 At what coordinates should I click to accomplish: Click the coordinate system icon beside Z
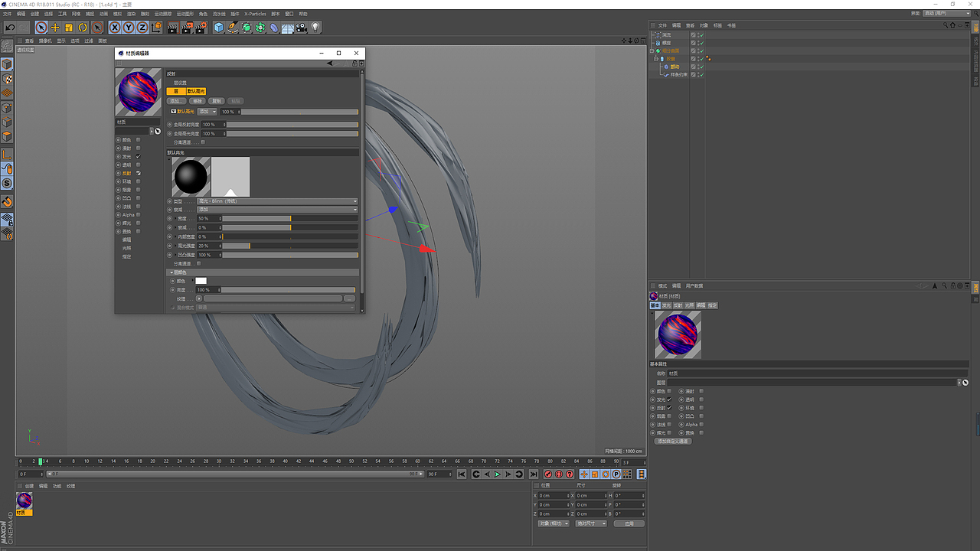tap(157, 28)
